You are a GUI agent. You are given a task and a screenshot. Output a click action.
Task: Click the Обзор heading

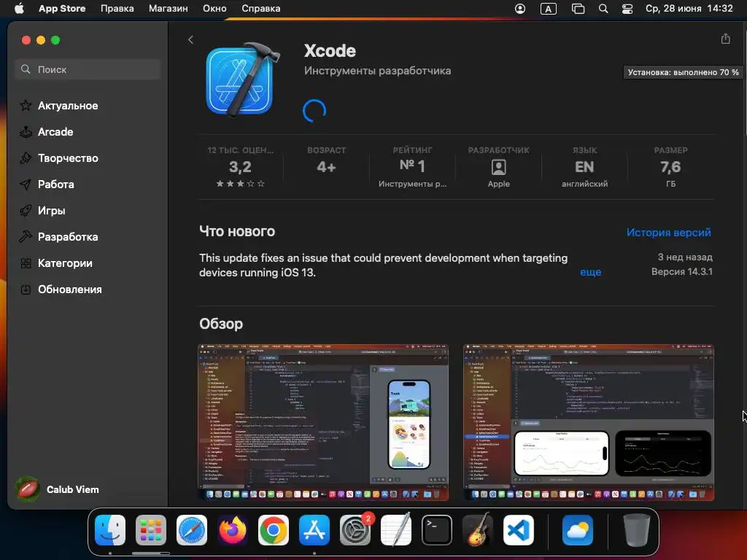point(221,324)
